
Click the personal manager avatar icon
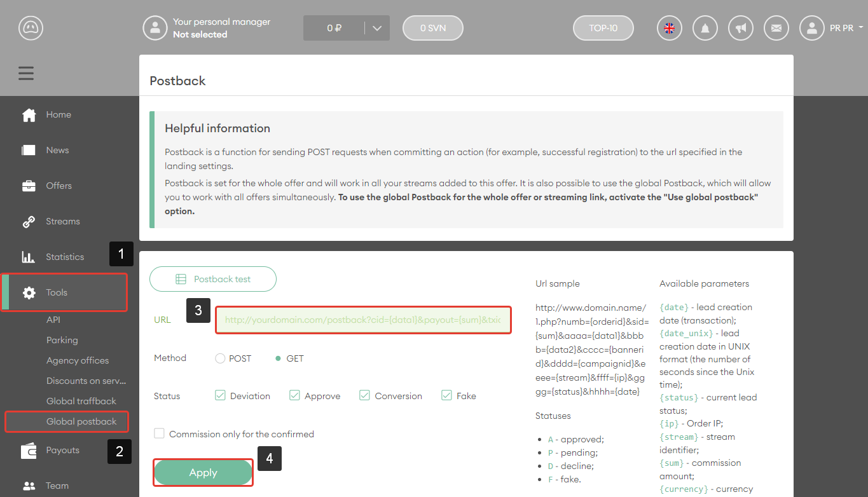click(x=155, y=28)
